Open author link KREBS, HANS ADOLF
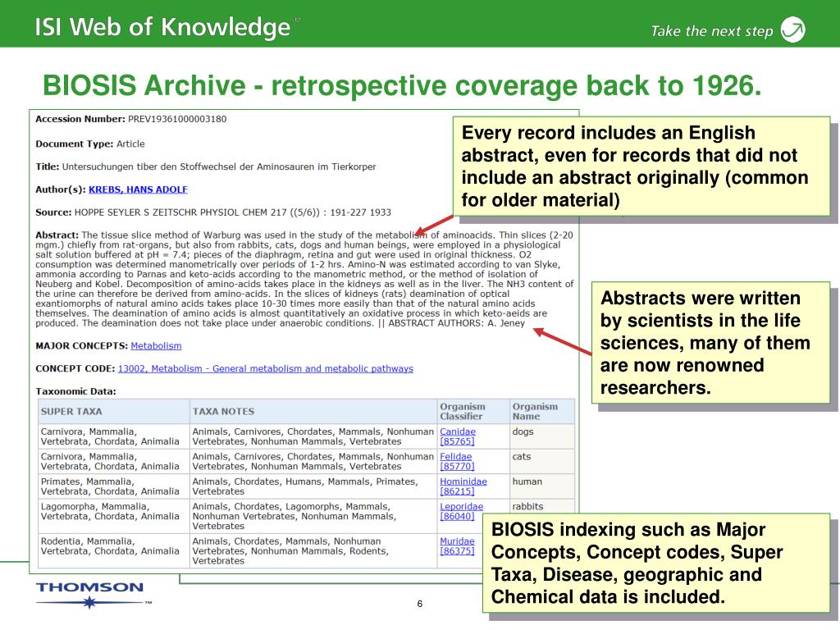 coord(138,189)
